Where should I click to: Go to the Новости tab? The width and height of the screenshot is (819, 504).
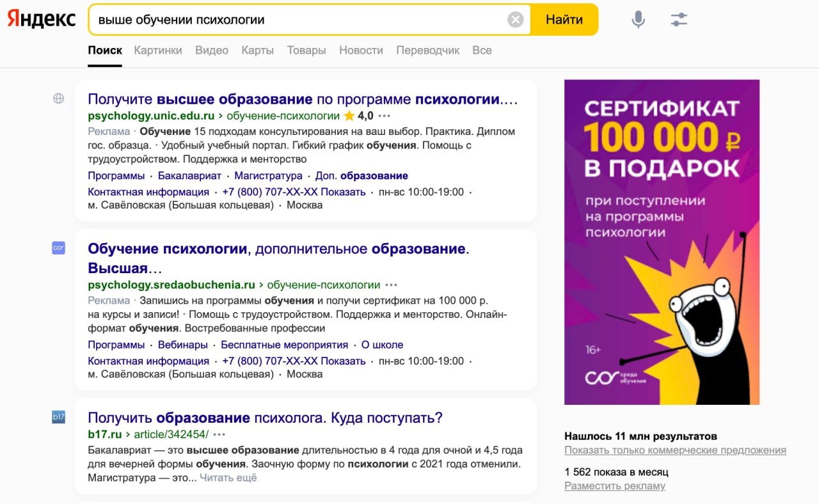(361, 51)
